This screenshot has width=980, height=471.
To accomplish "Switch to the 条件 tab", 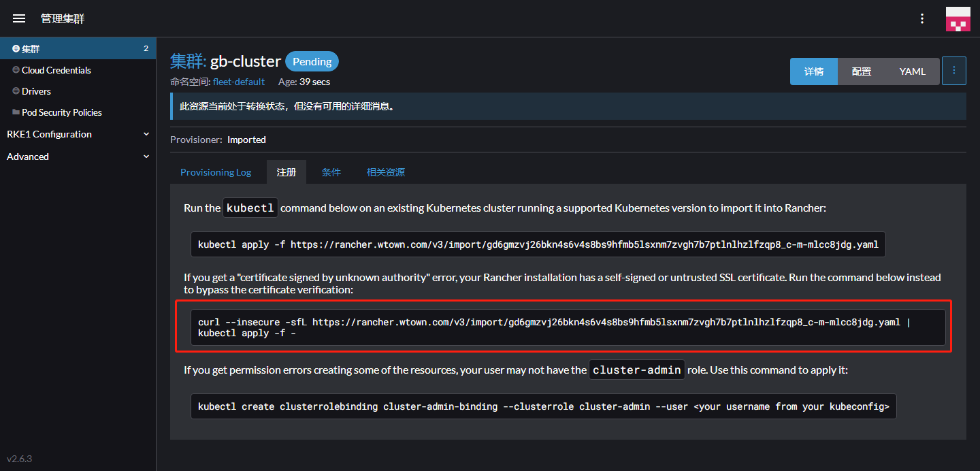I will 331,172.
